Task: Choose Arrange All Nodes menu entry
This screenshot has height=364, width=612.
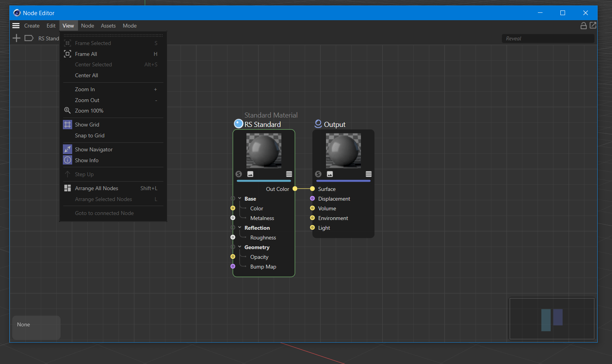Action: click(113, 188)
